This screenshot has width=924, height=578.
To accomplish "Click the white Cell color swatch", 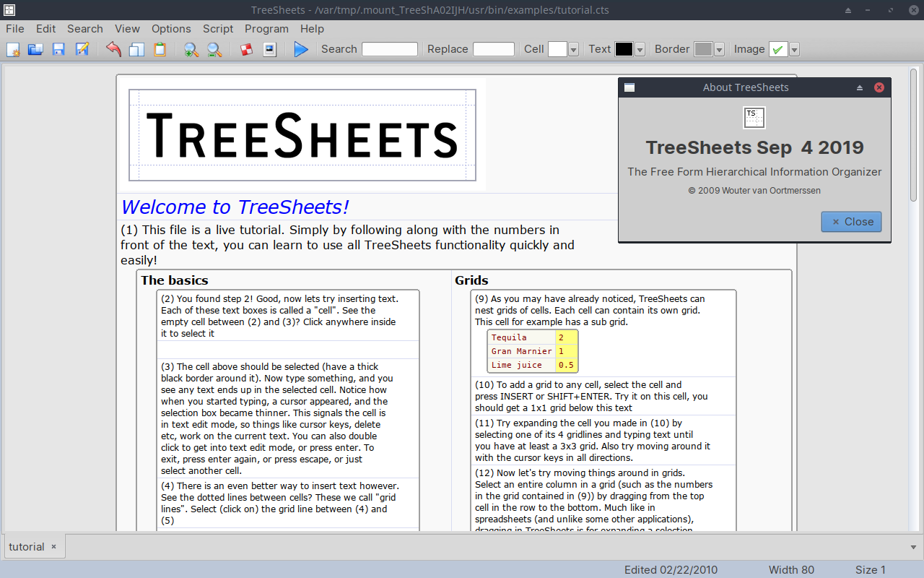I will [x=558, y=49].
